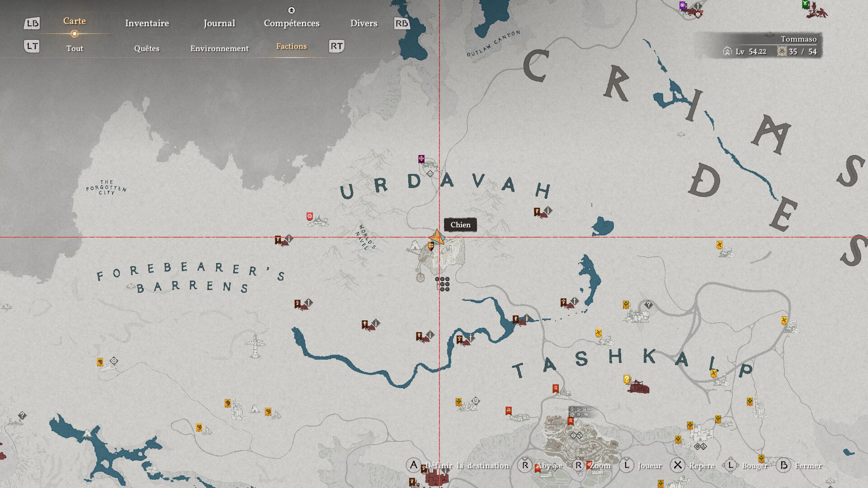The width and height of the screenshot is (868, 488).
Task: Click Définir la destination prompt
Action: pos(466,465)
